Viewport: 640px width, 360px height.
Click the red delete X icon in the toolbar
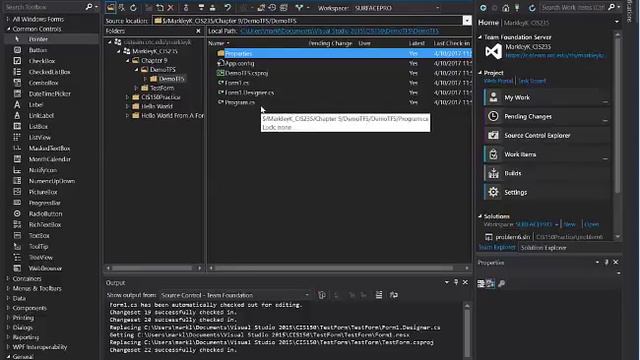pyautogui.click(x=171, y=7)
